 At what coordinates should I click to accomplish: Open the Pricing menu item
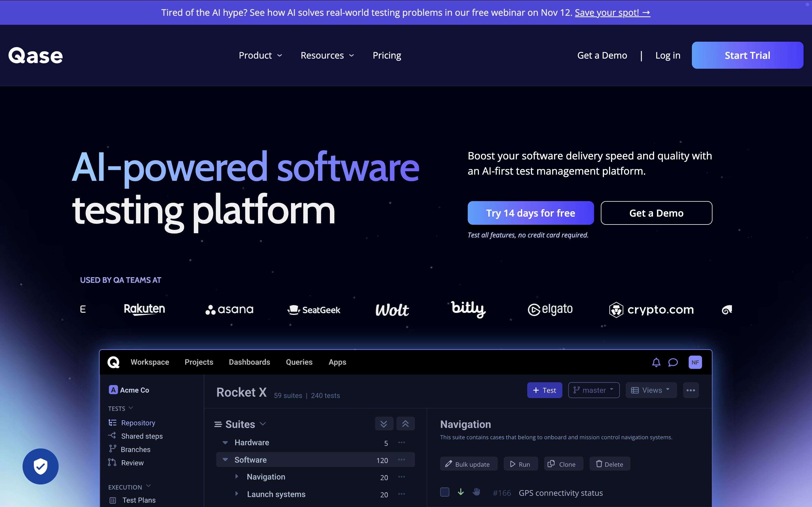tap(387, 55)
